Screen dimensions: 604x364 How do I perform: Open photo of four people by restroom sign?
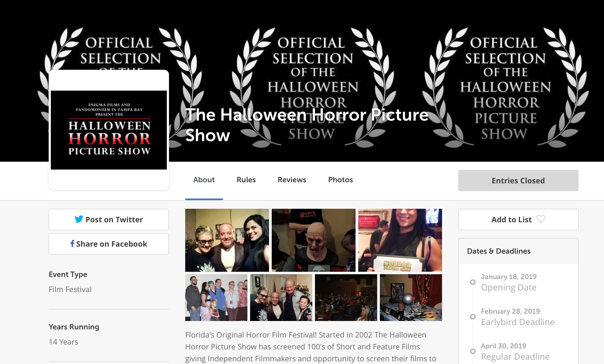coord(281,298)
